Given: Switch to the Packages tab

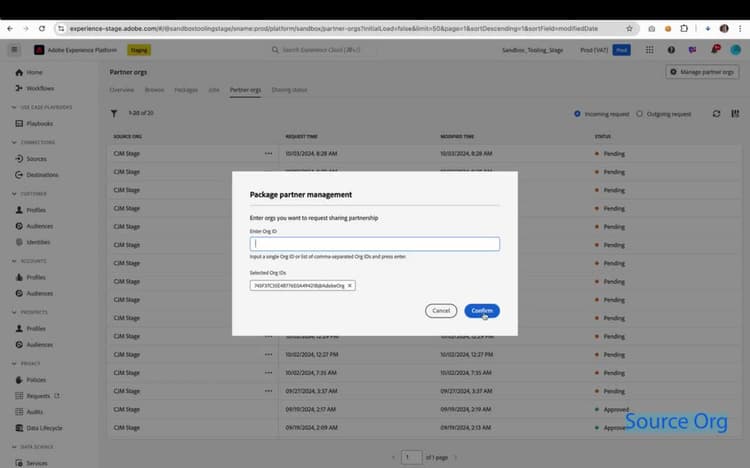Looking at the screenshot, I should (186, 90).
